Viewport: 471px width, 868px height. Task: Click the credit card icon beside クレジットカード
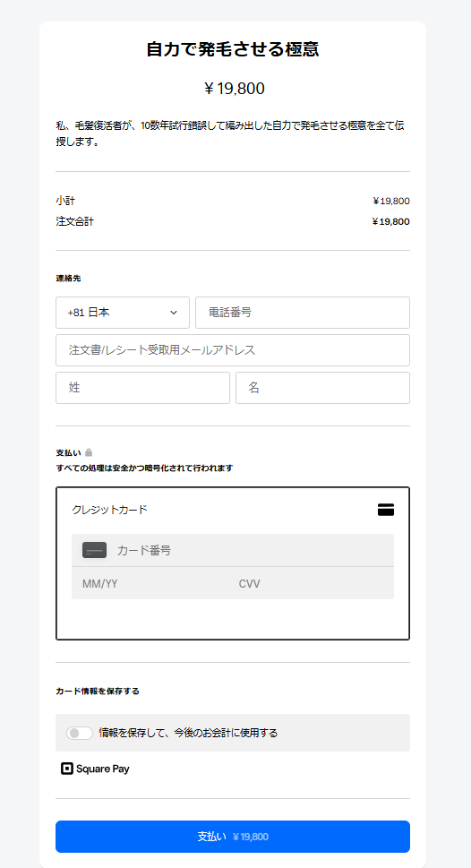[x=386, y=510]
